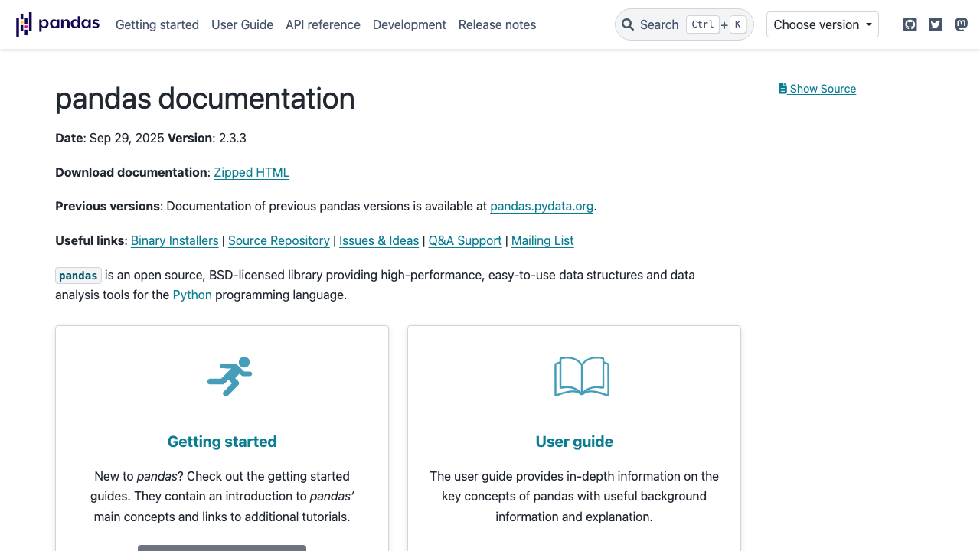
Task: Click the file icon beside Show Source
Action: [x=782, y=89]
